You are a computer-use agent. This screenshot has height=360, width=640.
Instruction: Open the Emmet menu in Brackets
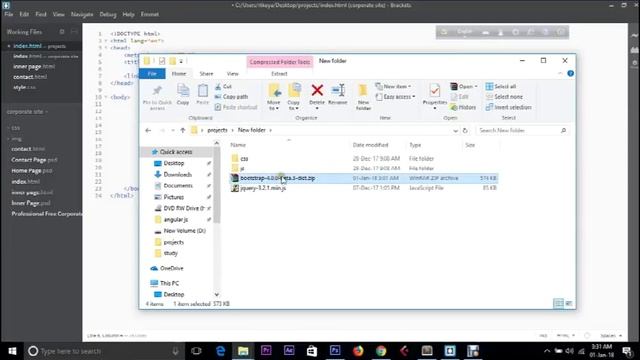(149, 14)
